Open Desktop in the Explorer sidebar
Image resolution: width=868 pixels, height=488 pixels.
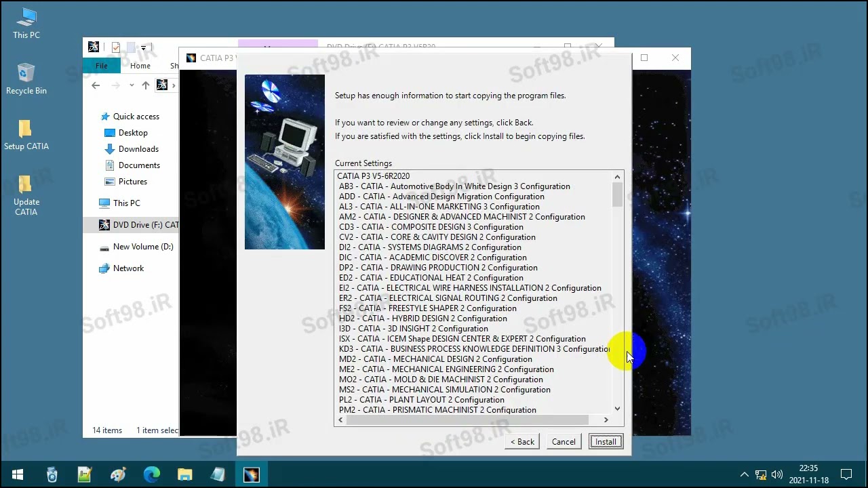(126, 133)
